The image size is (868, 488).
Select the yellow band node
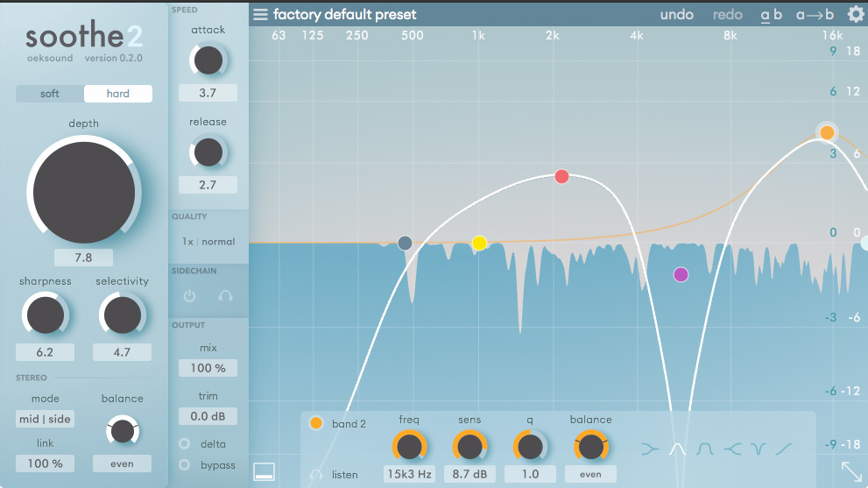point(479,244)
